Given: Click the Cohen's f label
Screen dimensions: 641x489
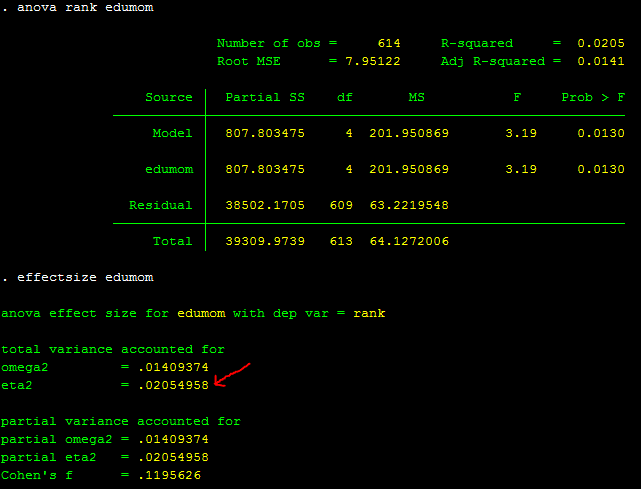Looking at the screenshot, I should tap(37, 475).
